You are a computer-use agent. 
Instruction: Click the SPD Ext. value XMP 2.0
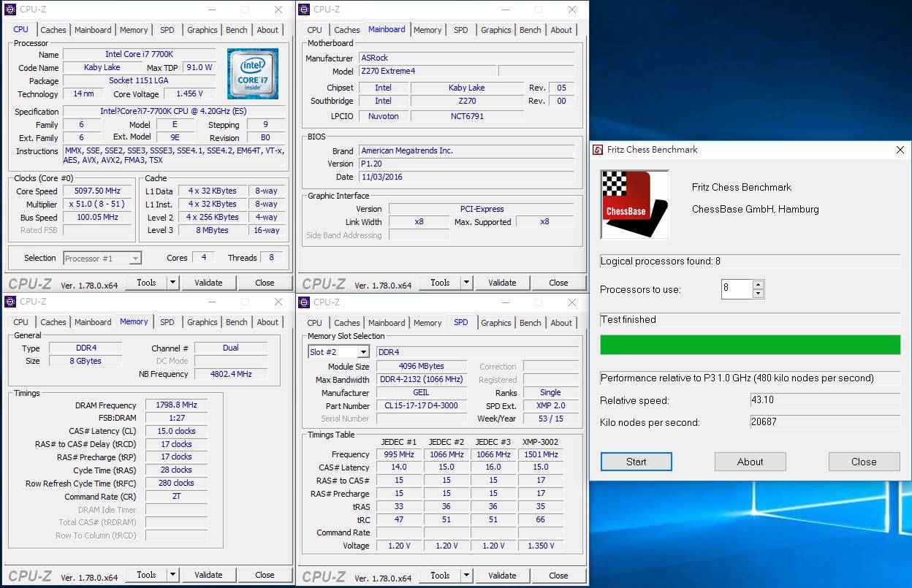[x=550, y=406]
